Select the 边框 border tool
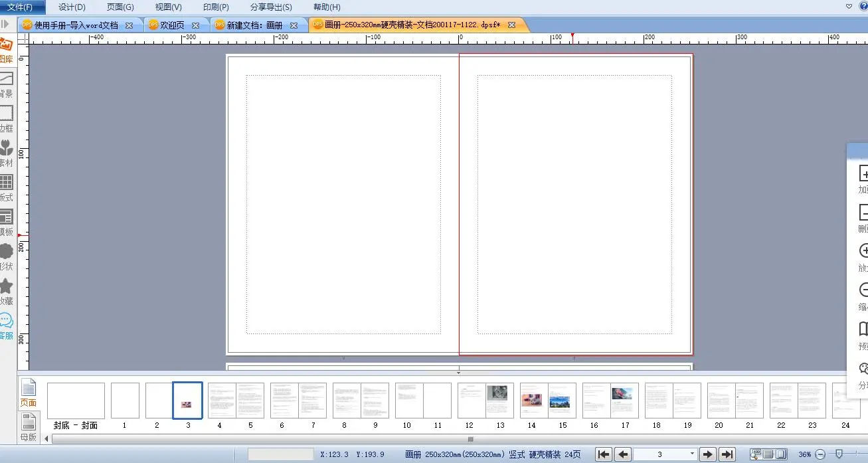Viewport: 868px width, 463px height. tap(6, 118)
